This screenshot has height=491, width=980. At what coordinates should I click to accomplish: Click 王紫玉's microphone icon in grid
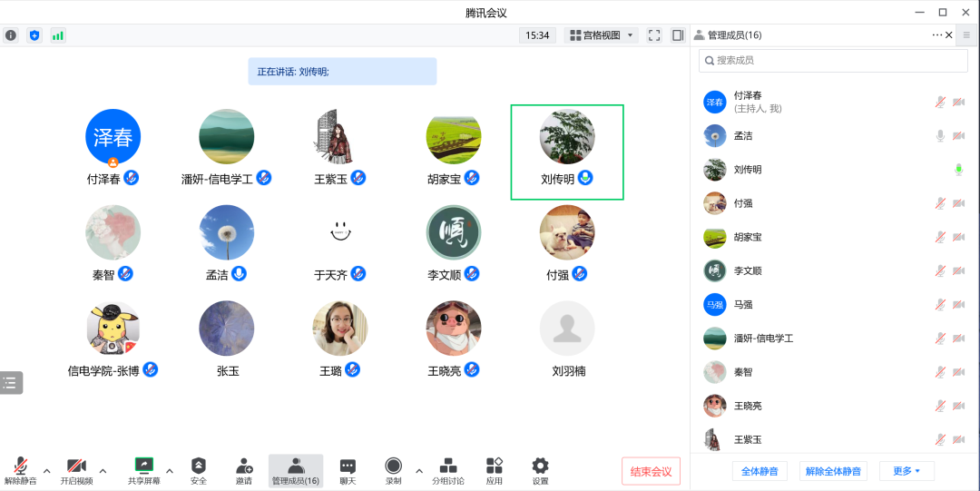pyautogui.click(x=358, y=178)
